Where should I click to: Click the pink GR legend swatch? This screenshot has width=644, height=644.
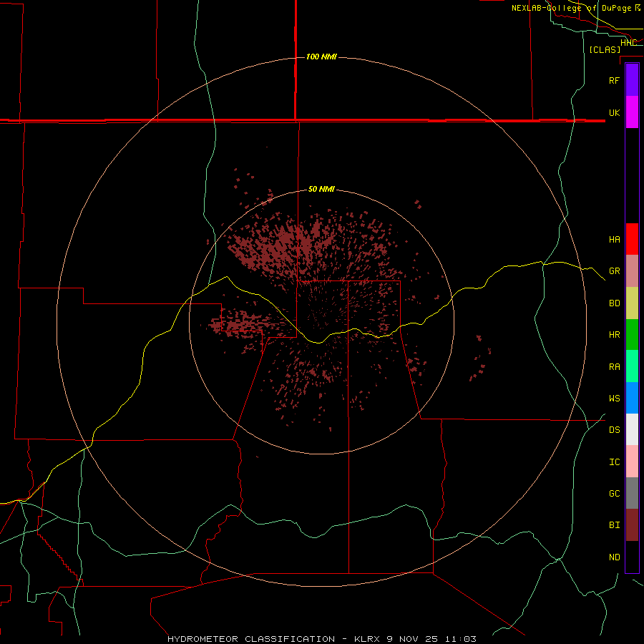(632, 271)
